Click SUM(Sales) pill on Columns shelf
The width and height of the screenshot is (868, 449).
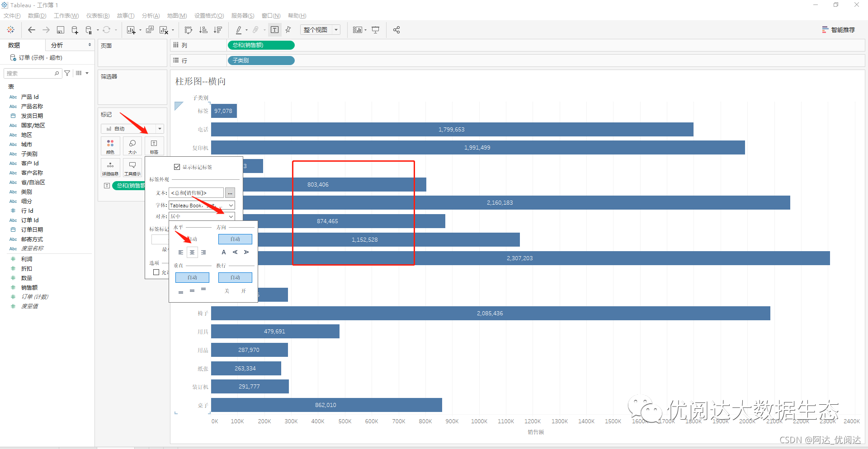click(261, 45)
